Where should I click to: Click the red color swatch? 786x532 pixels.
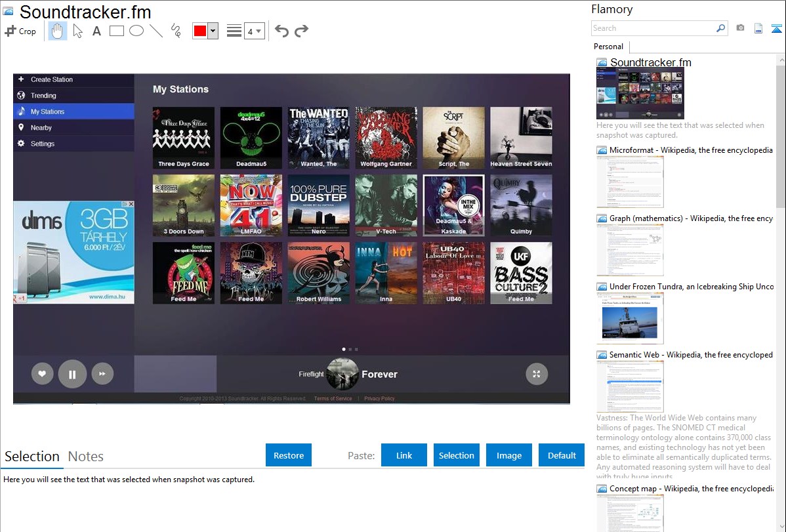(200, 31)
